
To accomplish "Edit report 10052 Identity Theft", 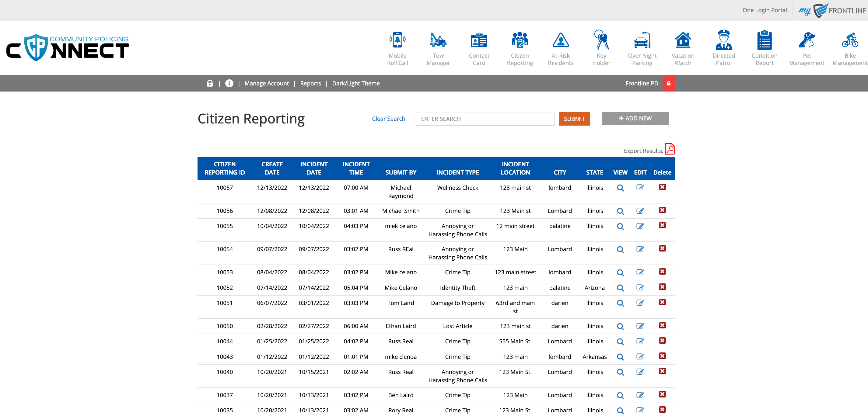I will (x=640, y=287).
